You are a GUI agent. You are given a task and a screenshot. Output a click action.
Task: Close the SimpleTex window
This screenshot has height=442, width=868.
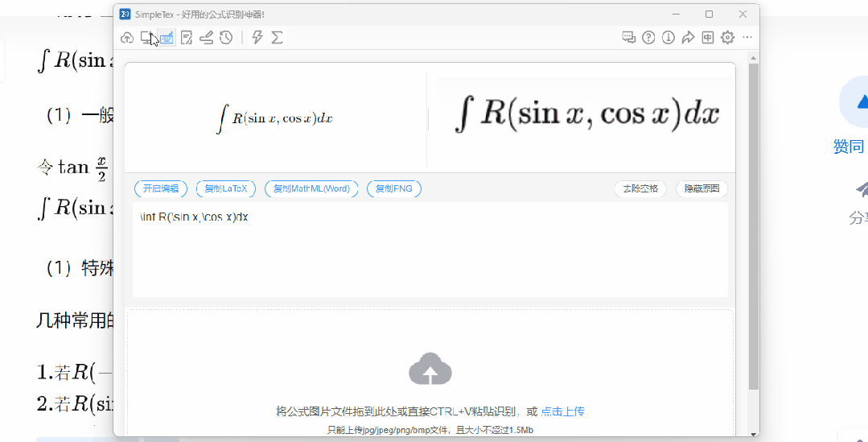(x=743, y=14)
